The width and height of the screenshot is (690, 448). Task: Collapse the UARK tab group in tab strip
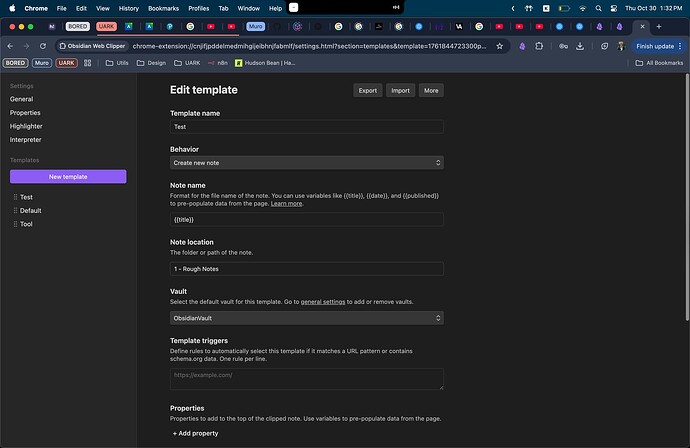[x=106, y=26]
